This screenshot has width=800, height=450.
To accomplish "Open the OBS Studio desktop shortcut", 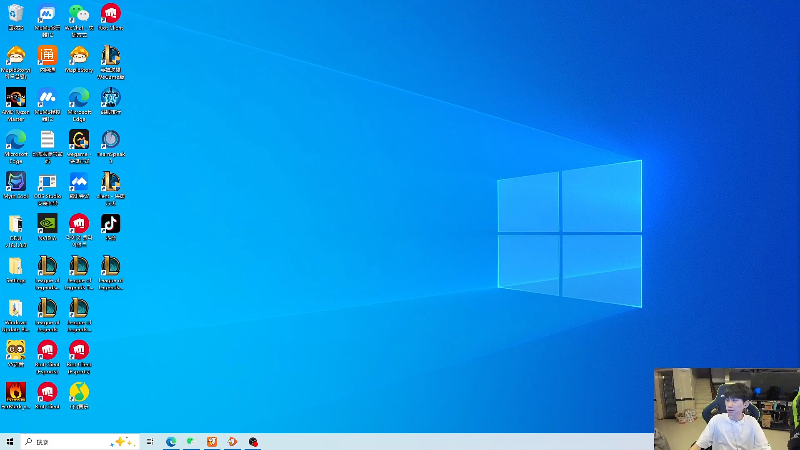I will click(x=47, y=182).
